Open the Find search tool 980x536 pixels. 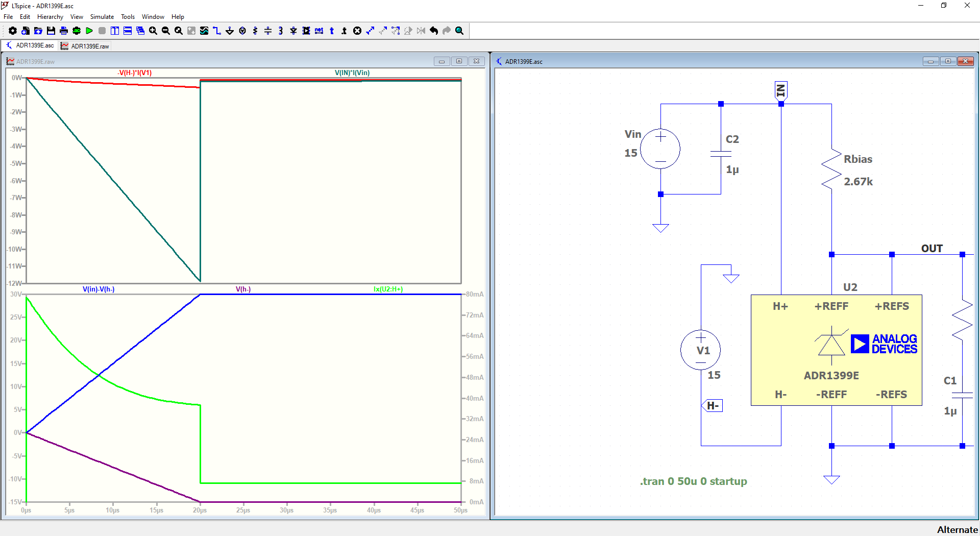459,31
